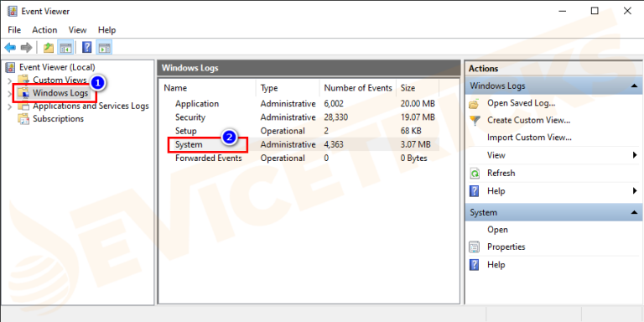Toggle the Show/Hide Action Pane toolbar icon
Screen dimensions: 644x322
point(104,48)
